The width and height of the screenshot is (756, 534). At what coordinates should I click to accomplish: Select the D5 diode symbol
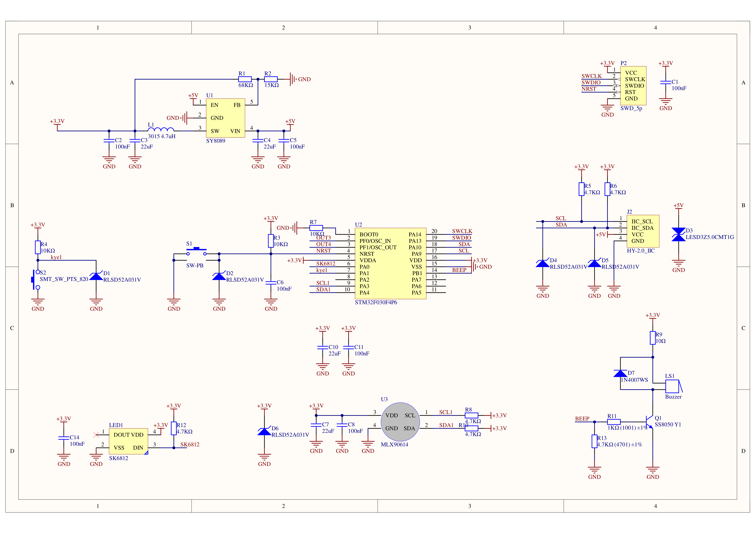pyautogui.click(x=594, y=263)
